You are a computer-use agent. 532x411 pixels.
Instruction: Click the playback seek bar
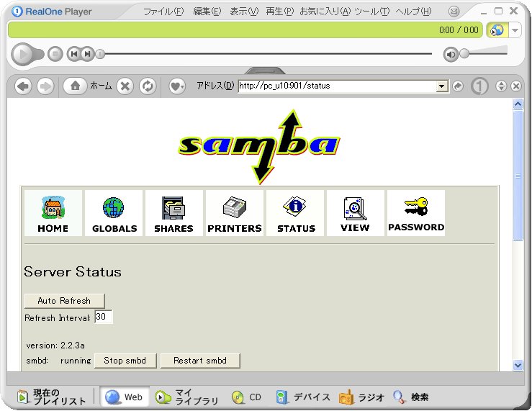tap(268, 53)
